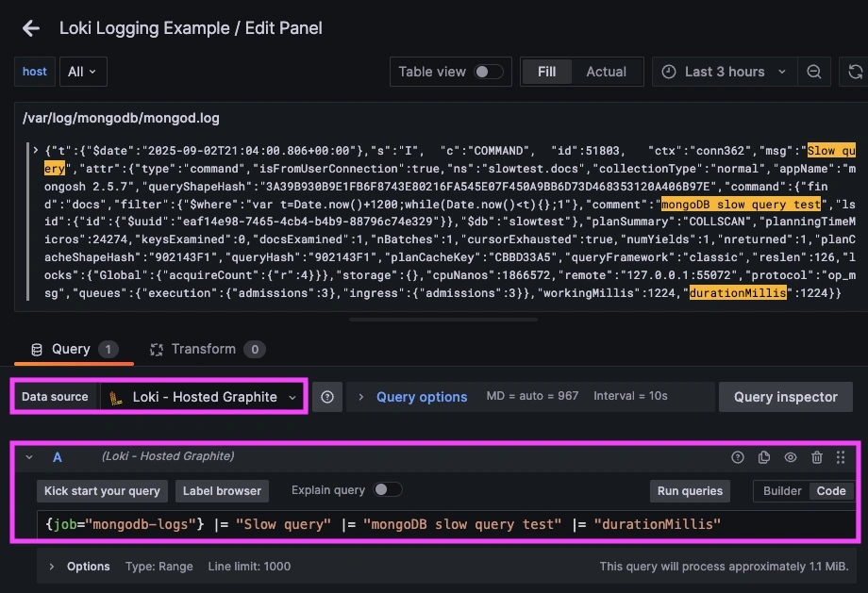Click the query name letter A

pyautogui.click(x=57, y=457)
